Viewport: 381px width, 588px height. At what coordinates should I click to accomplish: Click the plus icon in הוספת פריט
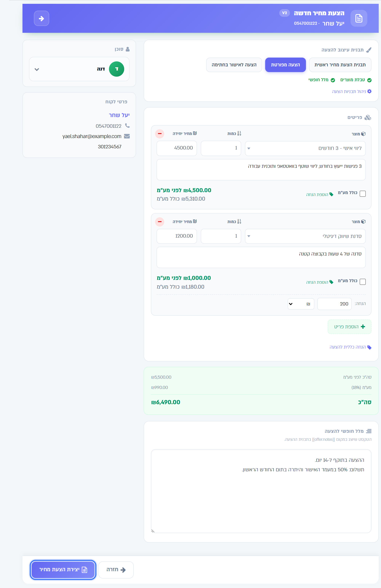click(363, 327)
